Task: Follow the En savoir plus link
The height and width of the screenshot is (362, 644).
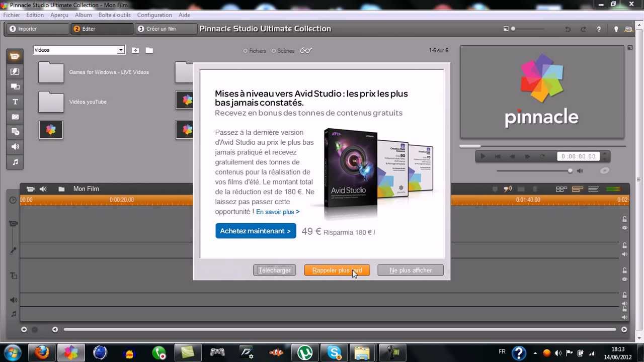Action: coord(278,212)
